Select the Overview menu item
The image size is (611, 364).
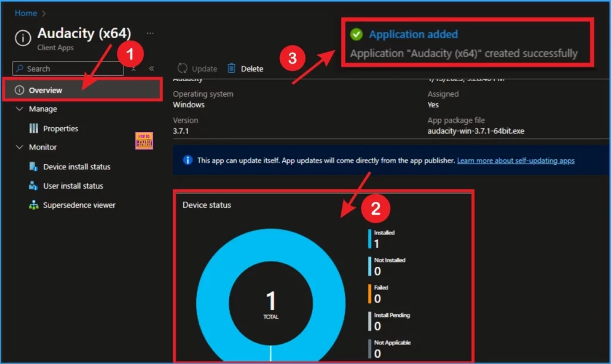point(82,90)
